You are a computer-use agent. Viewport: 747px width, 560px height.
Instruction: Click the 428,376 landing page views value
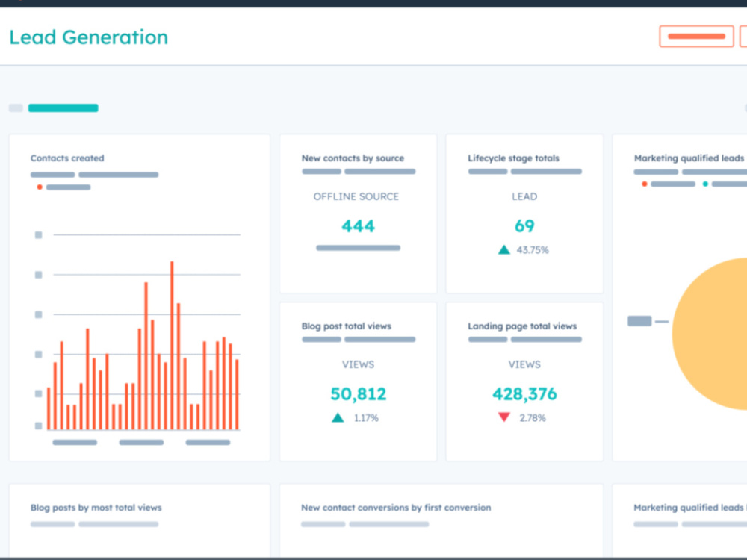[524, 393]
